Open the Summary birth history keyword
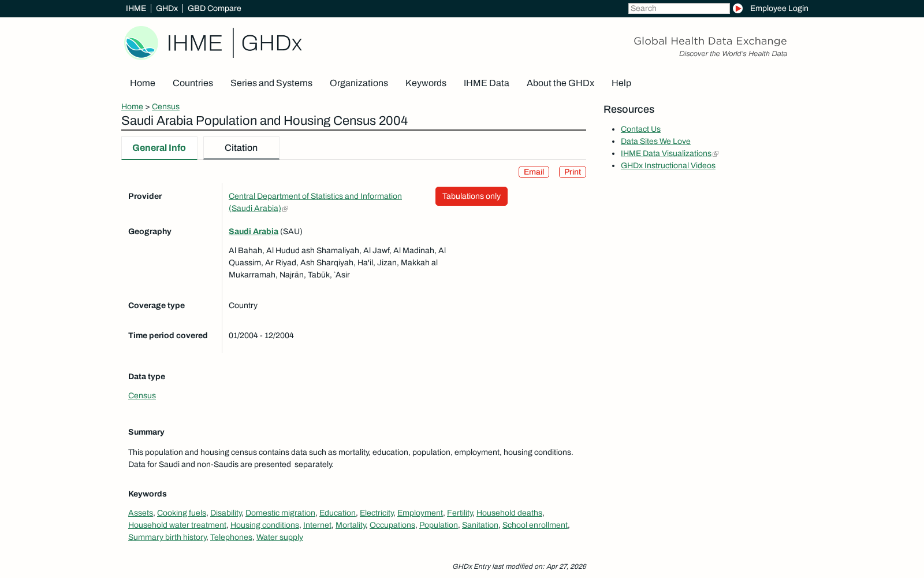The width and height of the screenshot is (924, 578). click(167, 537)
